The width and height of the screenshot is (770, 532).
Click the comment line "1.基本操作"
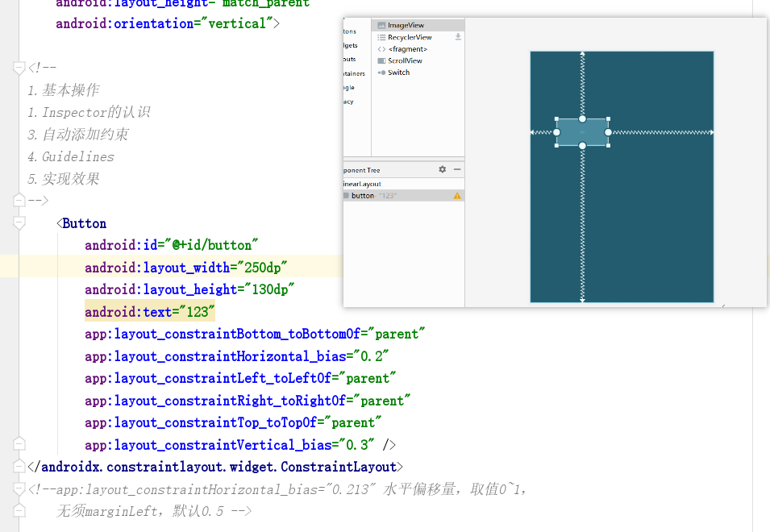64,90
